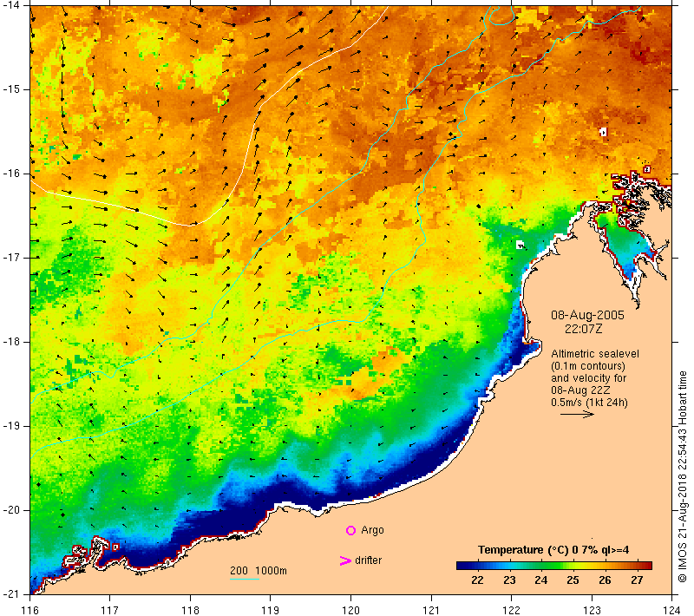Click the 'drifter' legend label
Image resolution: width=694 pixels, height=616 pixels.
pyautogui.click(x=368, y=560)
